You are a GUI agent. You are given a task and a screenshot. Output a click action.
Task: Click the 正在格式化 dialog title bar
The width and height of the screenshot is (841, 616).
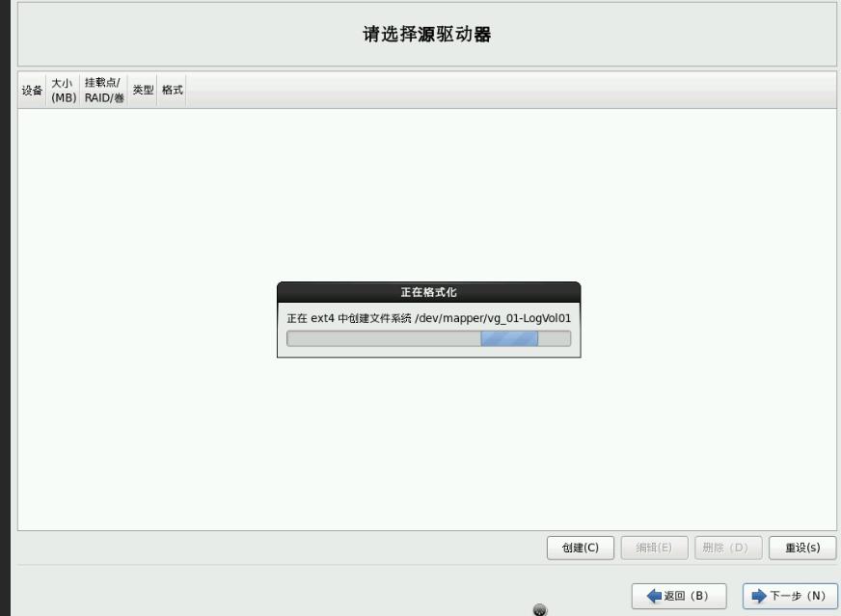[428, 289]
